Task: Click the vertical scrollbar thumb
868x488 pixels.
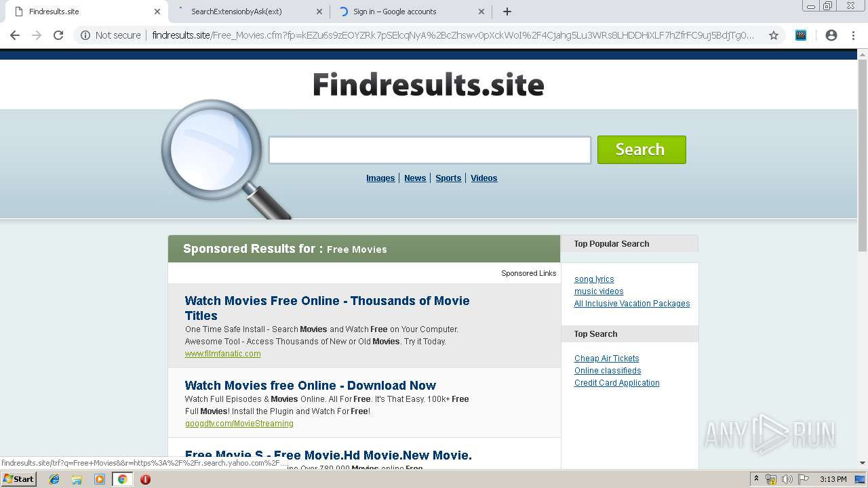Action: pyautogui.click(x=863, y=155)
